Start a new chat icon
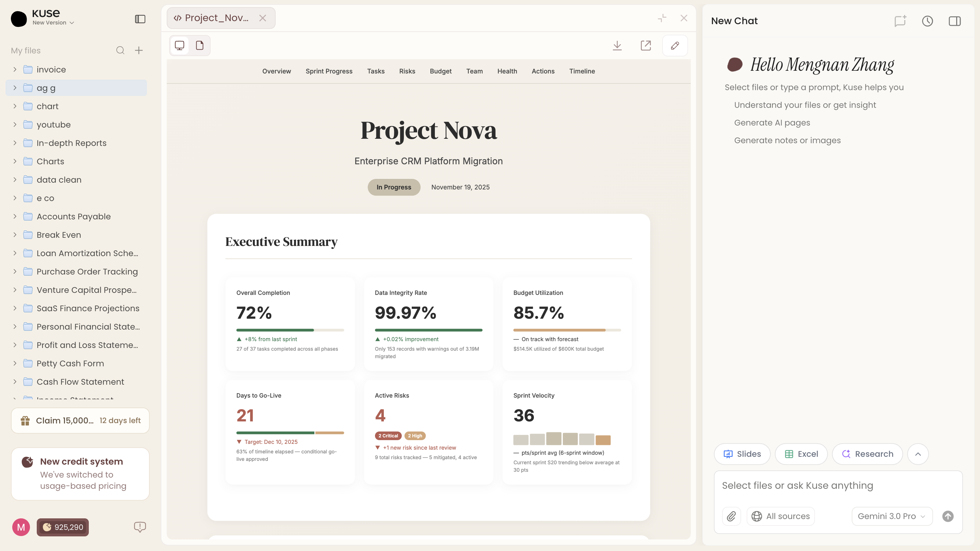This screenshot has height=551, width=980. tap(900, 21)
